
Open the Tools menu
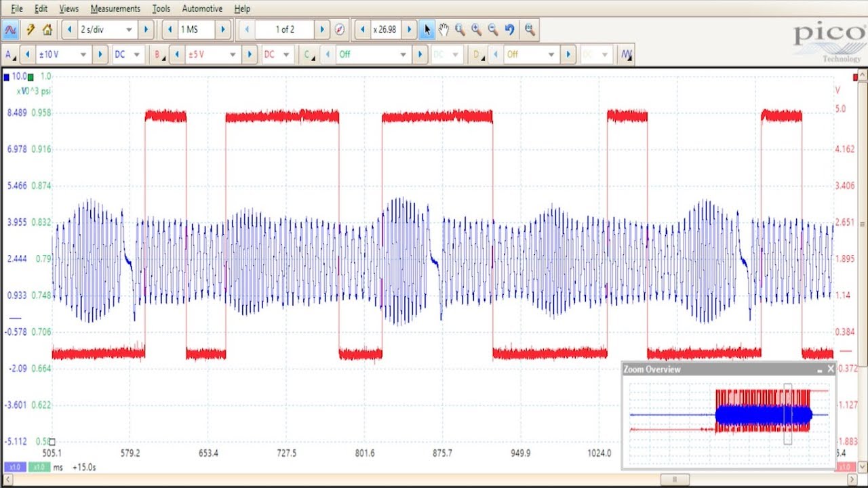[x=161, y=9]
